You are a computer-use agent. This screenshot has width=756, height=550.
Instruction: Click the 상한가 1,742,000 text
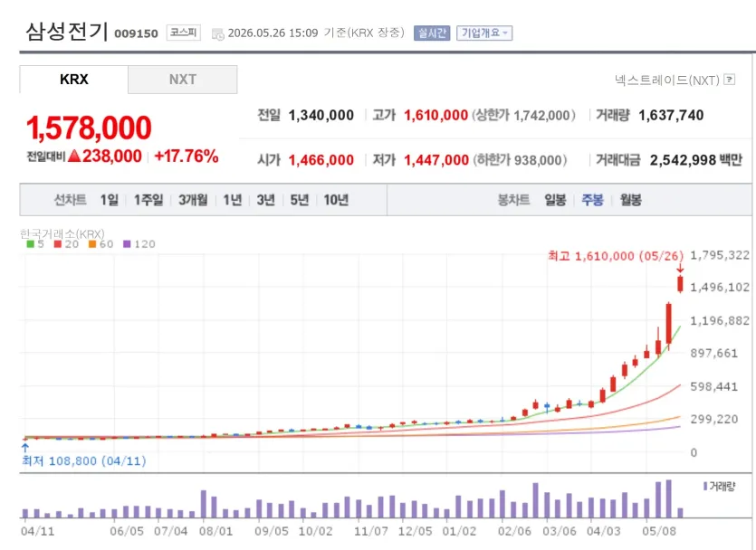pyautogui.click(x=523, y=115)
